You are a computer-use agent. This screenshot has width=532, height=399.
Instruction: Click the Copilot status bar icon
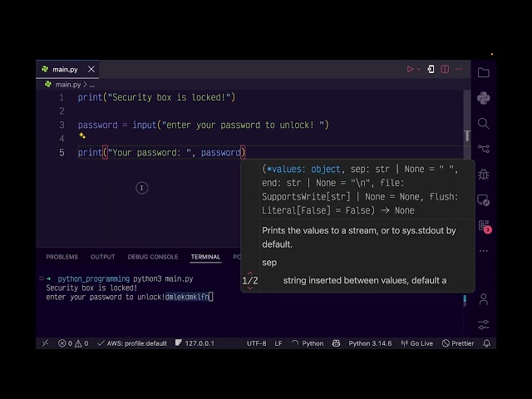[336, 343]
